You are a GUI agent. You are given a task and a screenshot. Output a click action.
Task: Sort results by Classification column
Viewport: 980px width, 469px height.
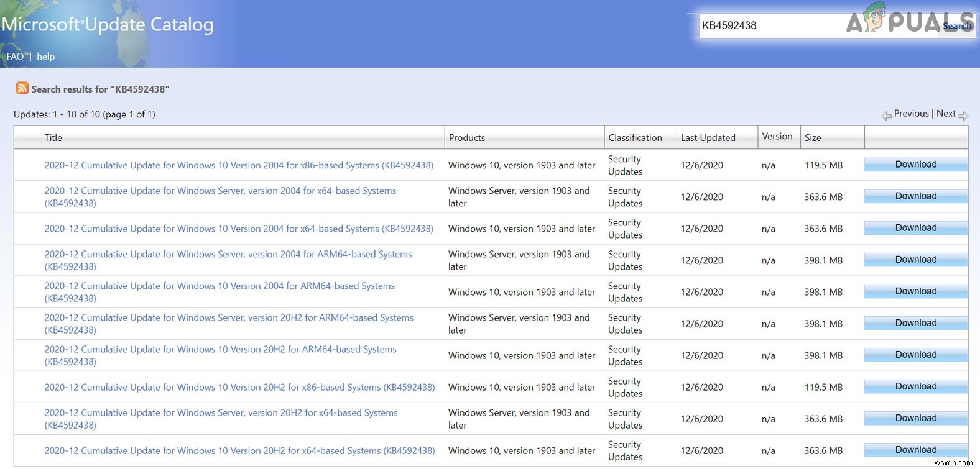(x=635, y=138)
